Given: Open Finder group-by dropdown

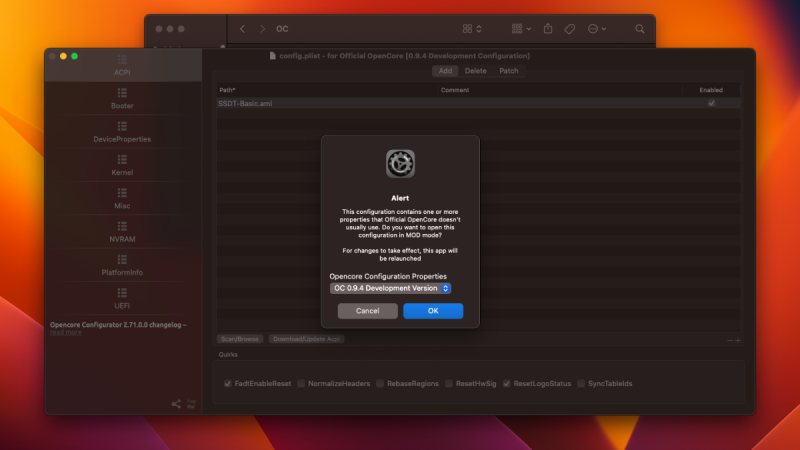Looking at the screenshot, I should coord(521,29).
